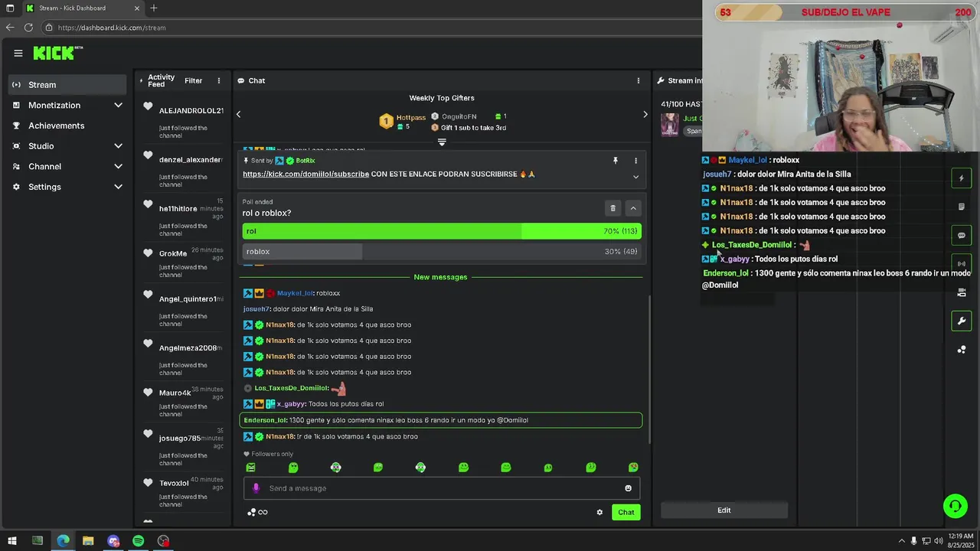The image size is (980, 551).
Task: Toggle Activity Feed panel with lightning icon
Action: [x=962, y=178]
